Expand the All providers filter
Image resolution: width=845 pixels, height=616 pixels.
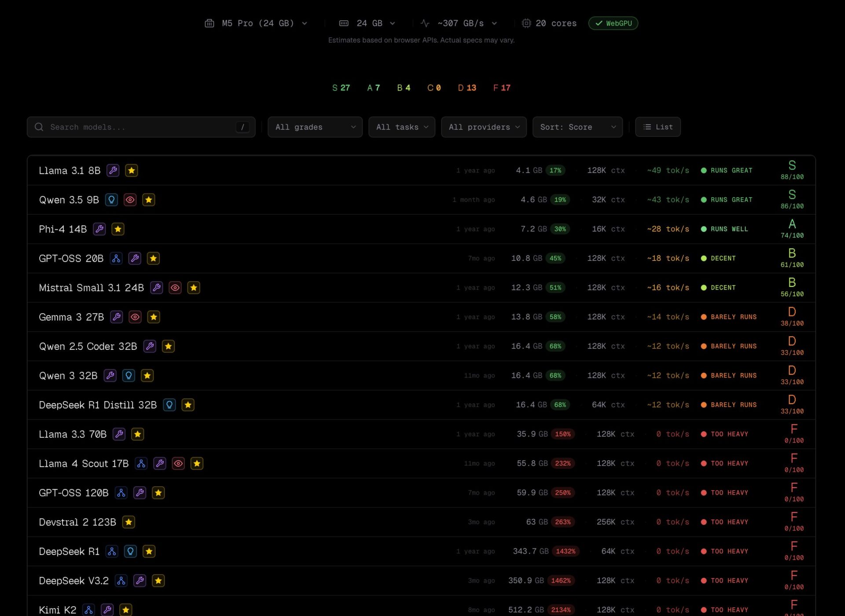tap(484, 127)
